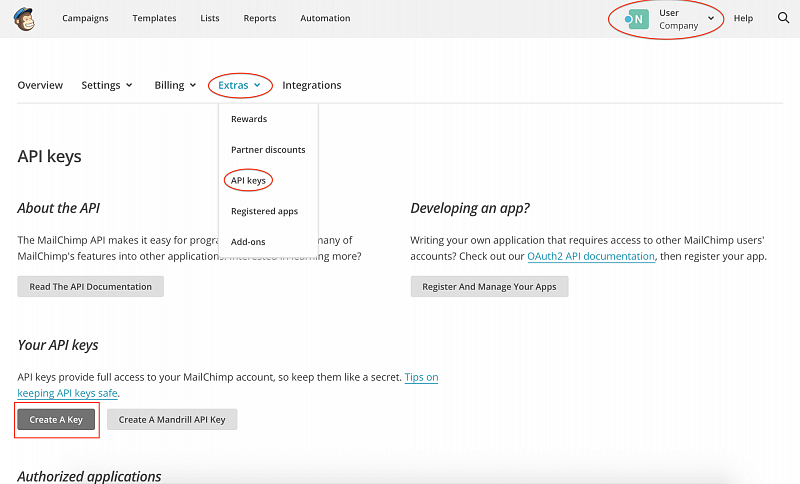Open the Automation page
800x484 pixels.
point(325,18)
